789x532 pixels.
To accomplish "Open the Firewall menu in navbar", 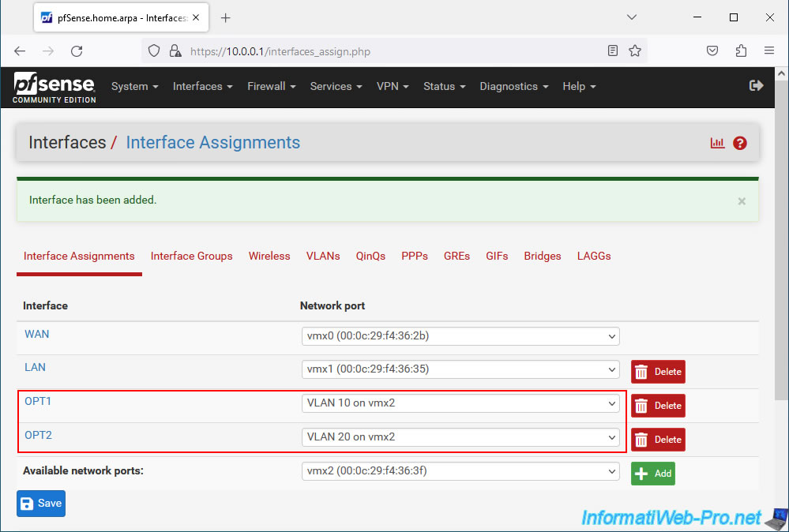I will [x=271, y=86].
